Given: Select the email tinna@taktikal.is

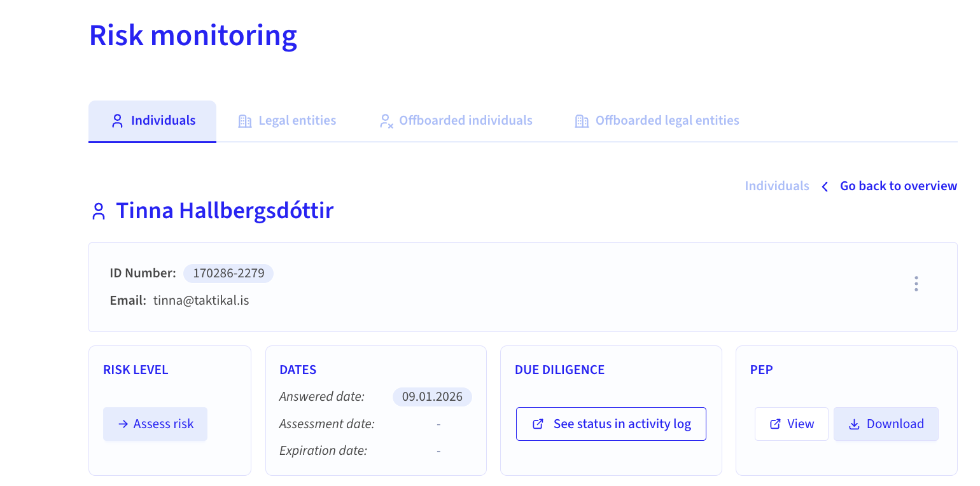Looking at the screenshot, I should pos(201,300).
